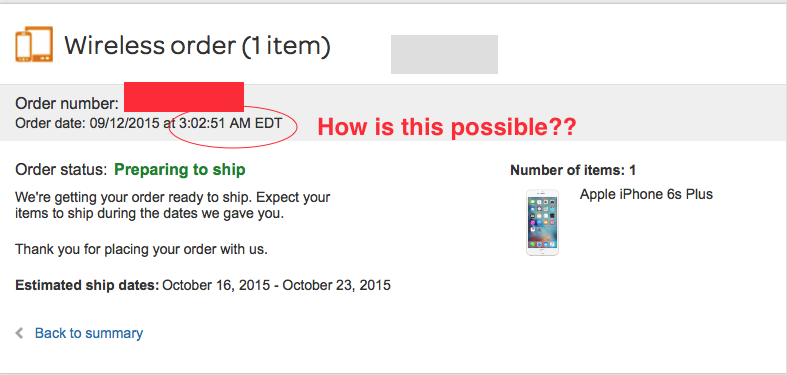Click the red redacted order number box
Image resolution: width=787 pixels, height=375 pixels.
tap(184, 97)
